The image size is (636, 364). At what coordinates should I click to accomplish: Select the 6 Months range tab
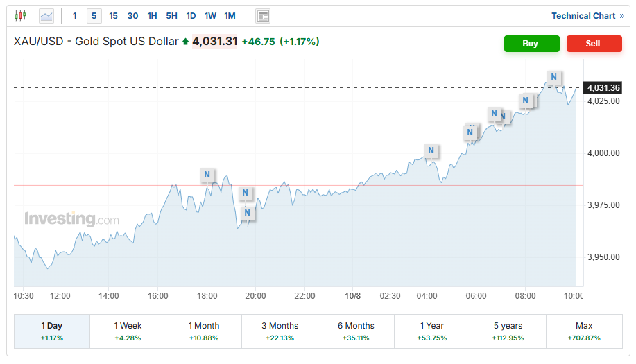pyautogui.click(x=356, y=331)
